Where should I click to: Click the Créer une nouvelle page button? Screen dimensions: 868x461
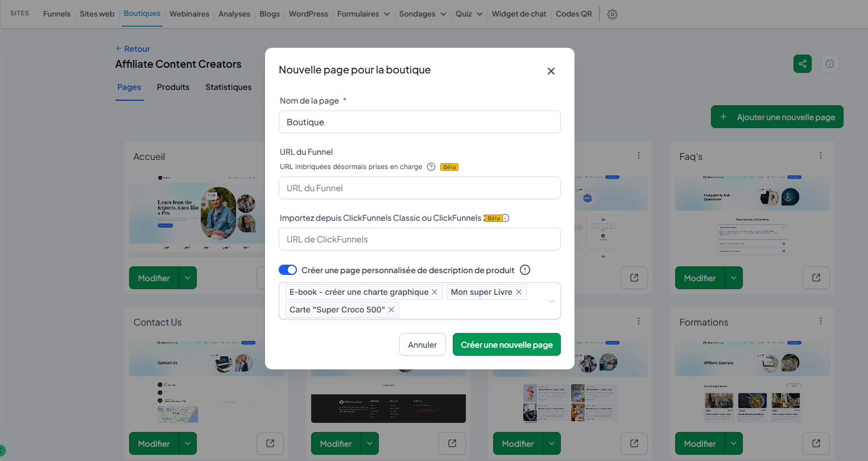click(507, 344)
